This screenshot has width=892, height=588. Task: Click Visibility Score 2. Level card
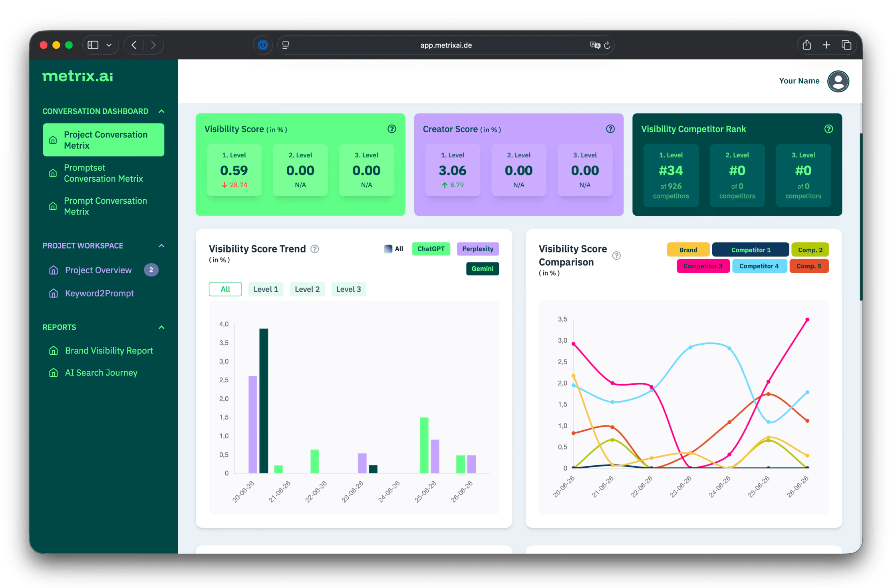click(x=300, y=170)
